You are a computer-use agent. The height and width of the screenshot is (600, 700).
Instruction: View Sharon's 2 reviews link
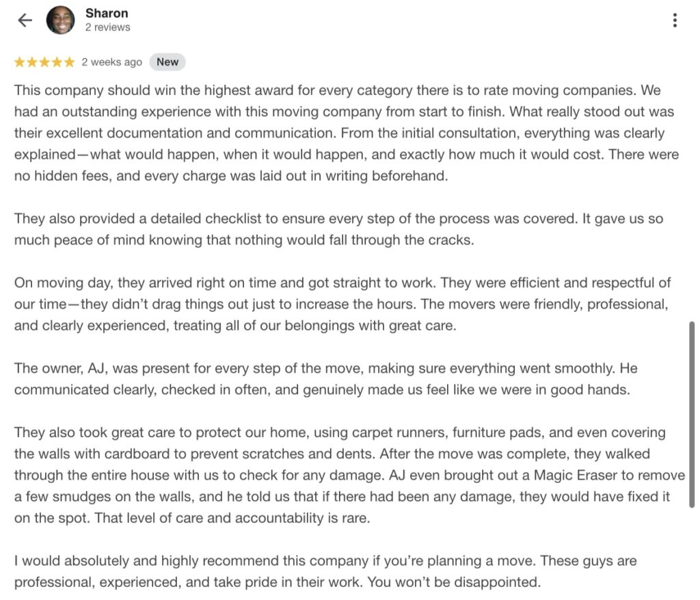[107, 27]
